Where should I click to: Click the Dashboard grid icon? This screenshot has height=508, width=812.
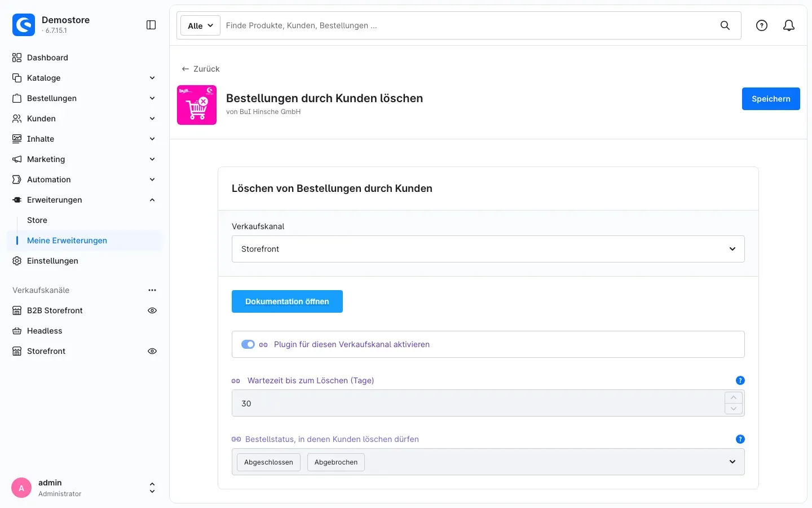(x=17, y=58)
